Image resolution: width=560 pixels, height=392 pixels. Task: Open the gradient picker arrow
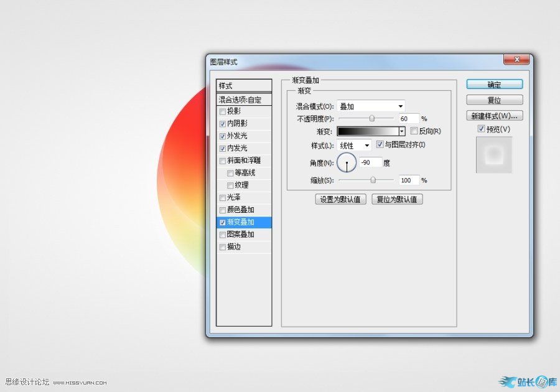[x=402, y=131]
